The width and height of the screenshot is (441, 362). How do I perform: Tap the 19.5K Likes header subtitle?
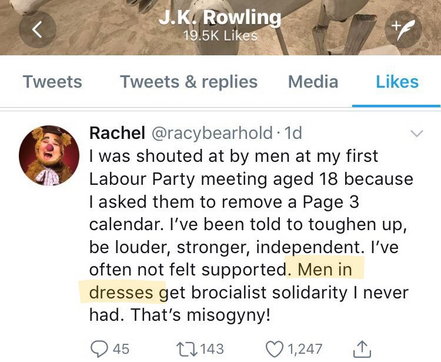(x=220, y=36)
